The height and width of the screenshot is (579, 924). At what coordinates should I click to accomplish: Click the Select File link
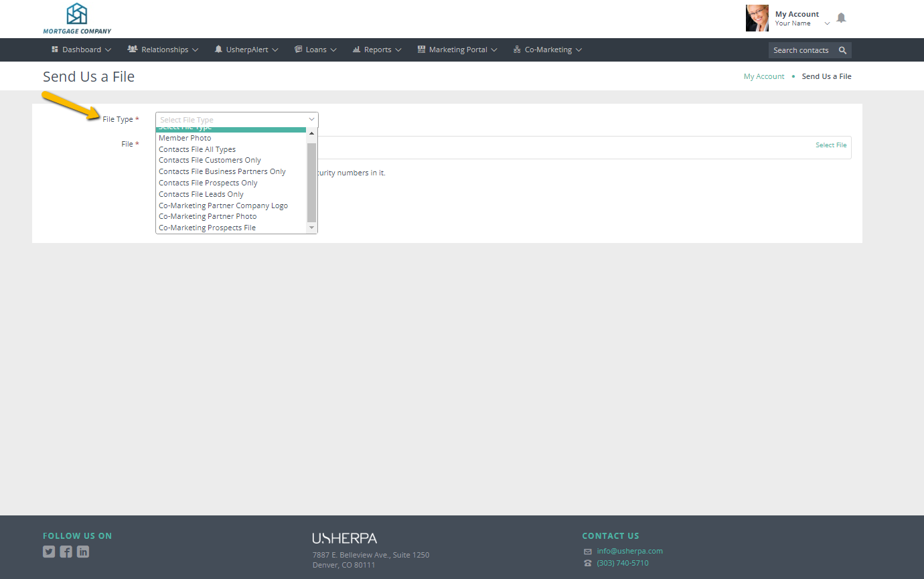click(x=830, y=145)
